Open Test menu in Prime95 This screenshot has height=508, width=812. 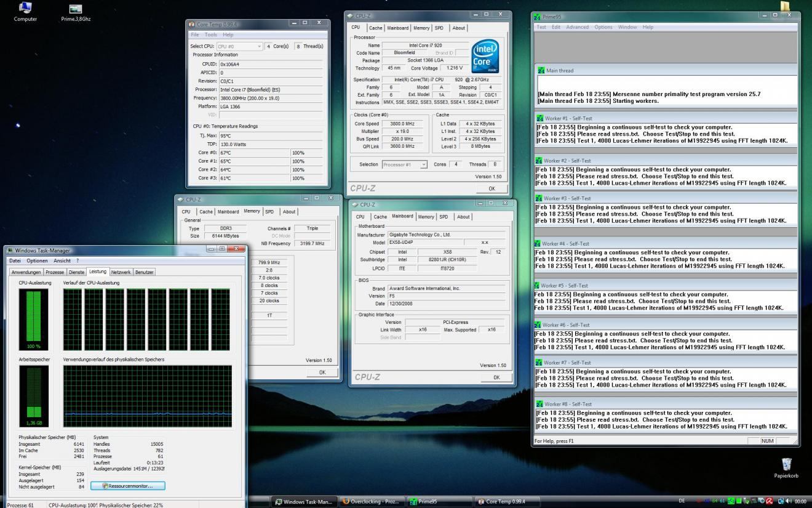541,27
